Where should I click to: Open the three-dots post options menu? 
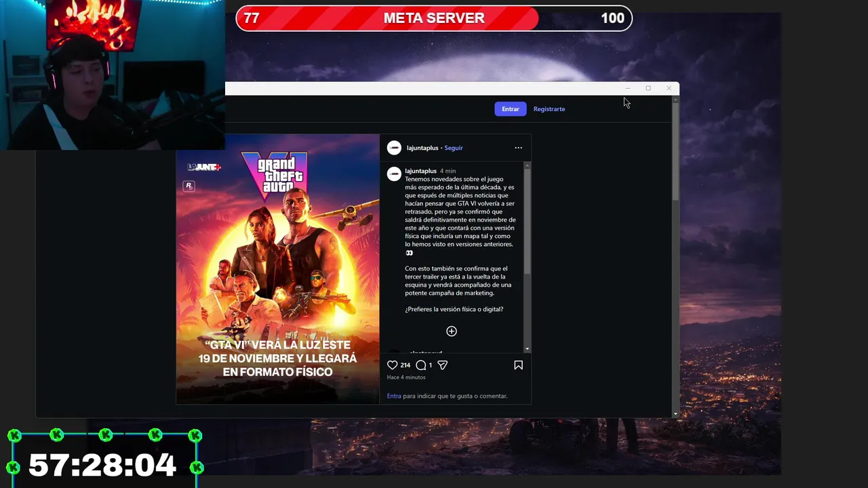518,148
